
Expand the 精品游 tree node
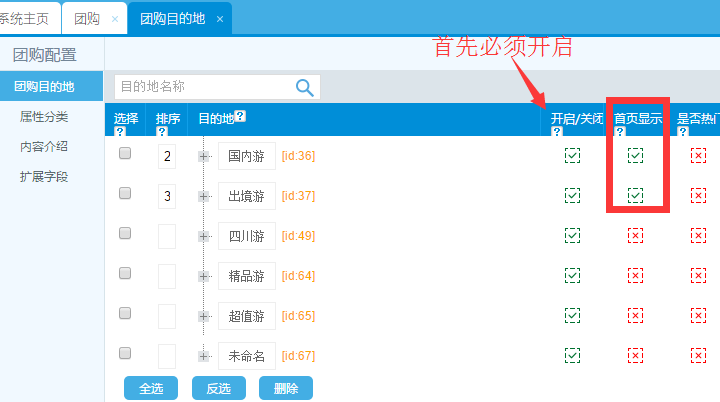point(204,276)
